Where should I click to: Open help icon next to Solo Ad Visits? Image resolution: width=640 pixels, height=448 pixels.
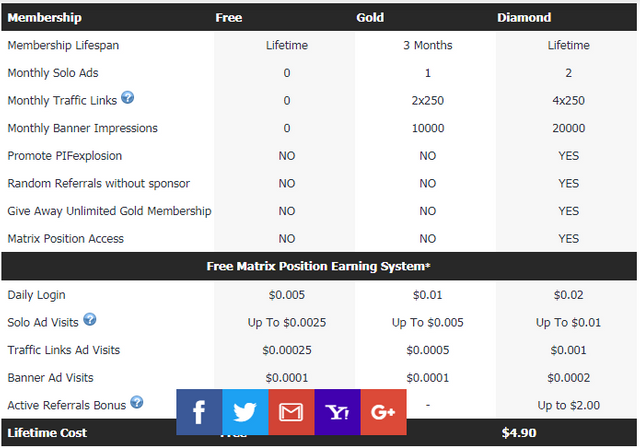pos(90,319)
